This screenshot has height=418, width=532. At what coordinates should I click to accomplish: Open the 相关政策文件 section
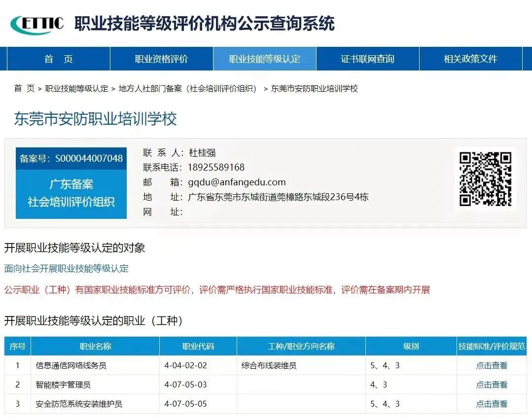(469, 58)
